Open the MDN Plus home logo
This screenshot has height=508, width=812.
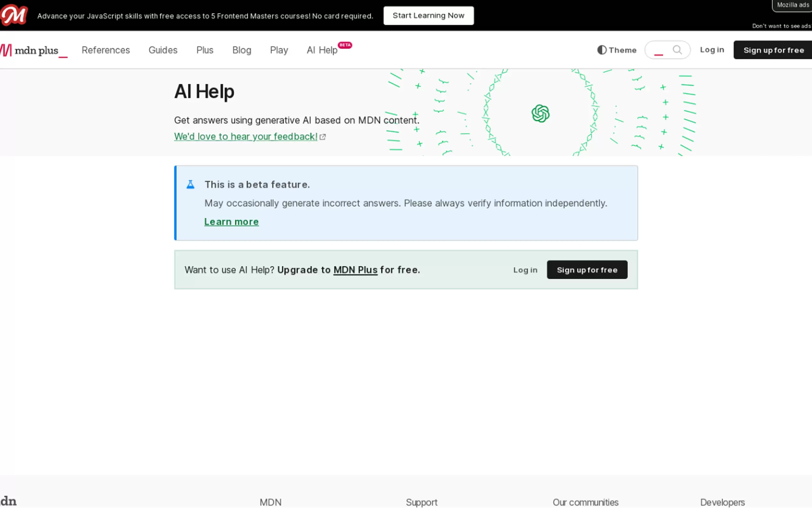[x=34, y=51]
